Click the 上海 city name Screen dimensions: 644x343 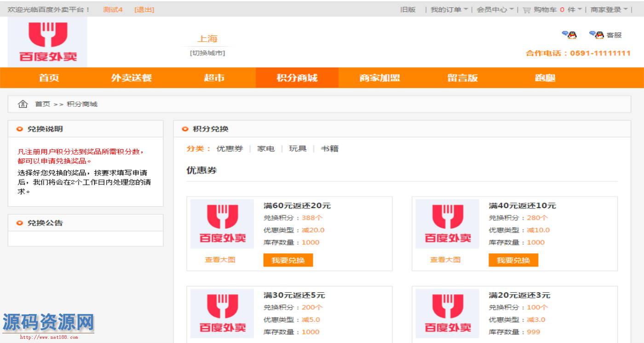coord(207,39)
